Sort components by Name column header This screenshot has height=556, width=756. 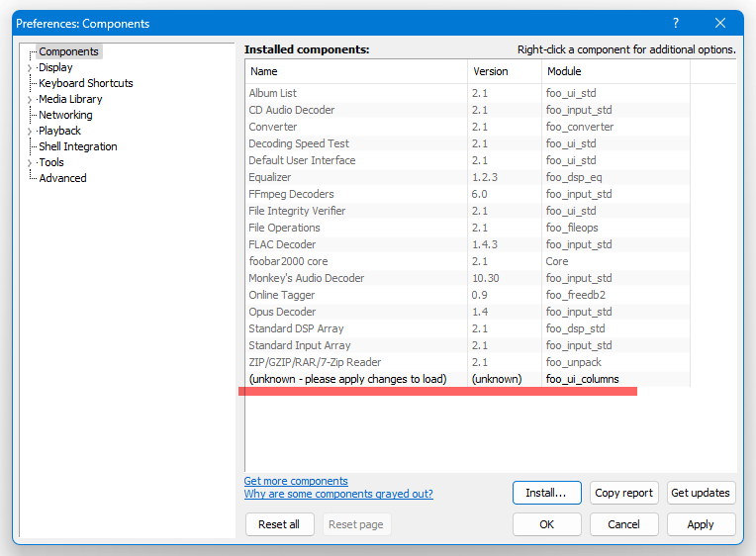coord(356,71)
